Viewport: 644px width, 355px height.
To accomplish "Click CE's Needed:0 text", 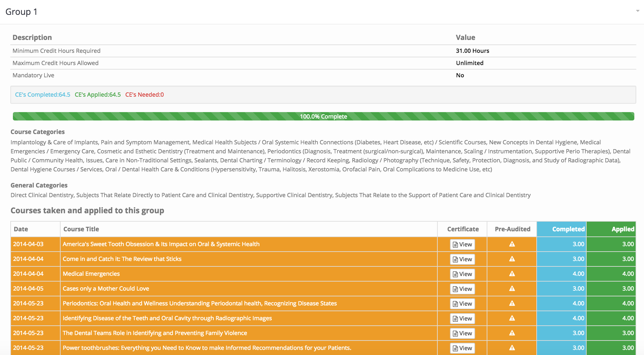I will pos(144,95).
